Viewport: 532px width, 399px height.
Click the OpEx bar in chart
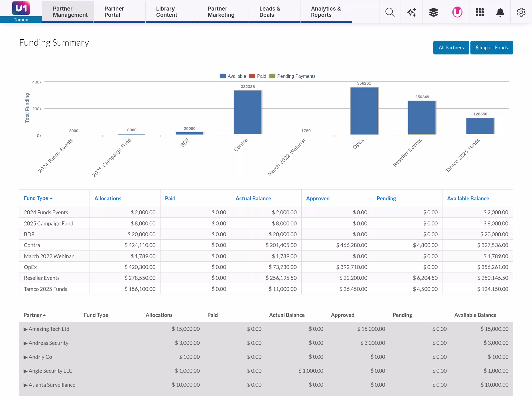point(364,111)
